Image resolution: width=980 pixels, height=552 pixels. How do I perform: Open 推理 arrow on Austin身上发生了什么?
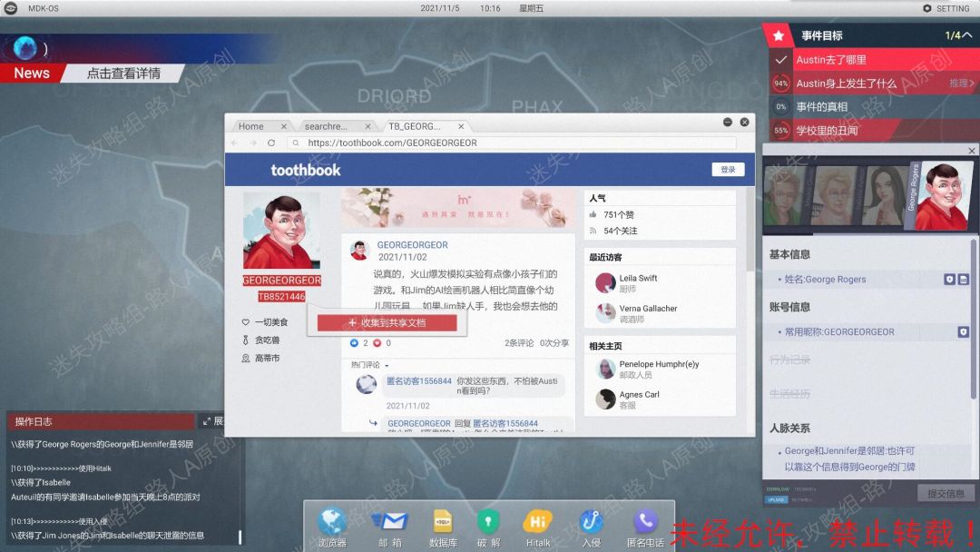click(961, 84)
